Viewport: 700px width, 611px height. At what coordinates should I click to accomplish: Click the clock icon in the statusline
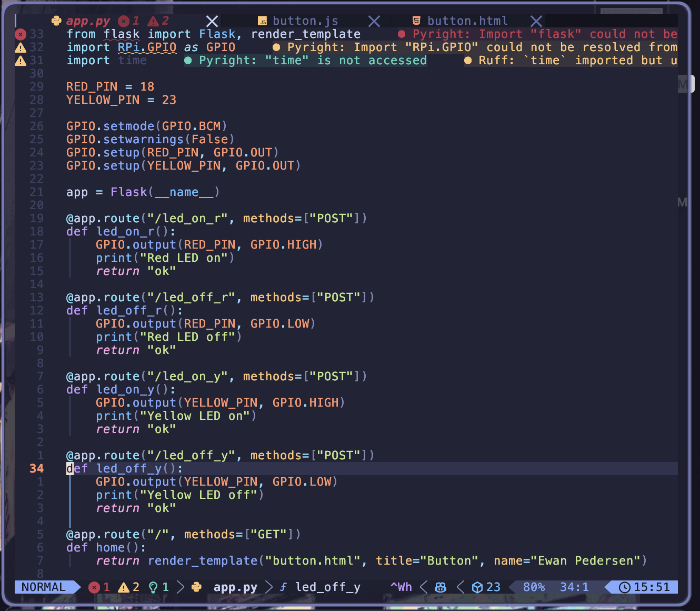[x=624, y=587]
